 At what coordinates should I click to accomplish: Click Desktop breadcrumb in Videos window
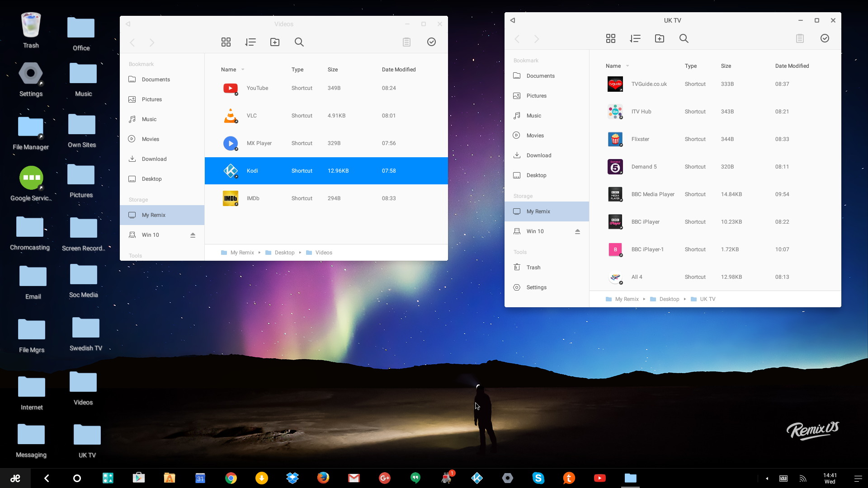280,253
